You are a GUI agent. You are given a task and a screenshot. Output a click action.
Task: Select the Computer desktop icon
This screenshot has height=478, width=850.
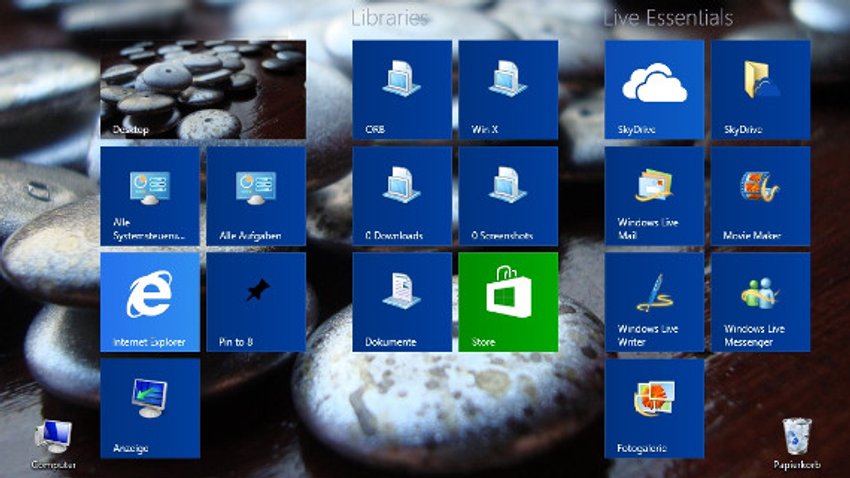(53, 444)
